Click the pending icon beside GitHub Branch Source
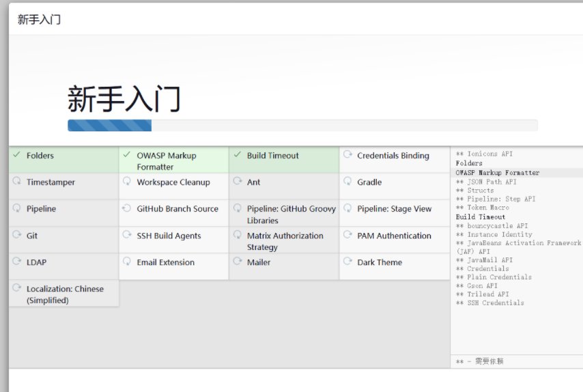Viewport: 583px width, 392px height. point(127,208)
